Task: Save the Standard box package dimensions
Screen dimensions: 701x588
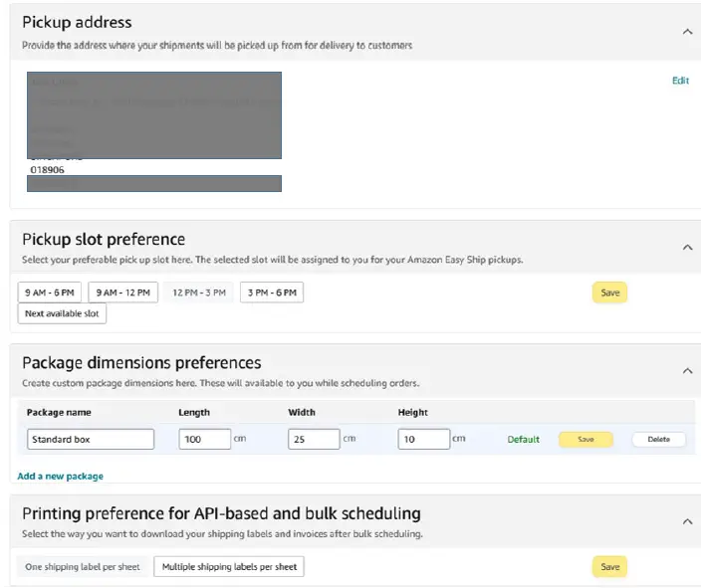Action: pos(585,439)
